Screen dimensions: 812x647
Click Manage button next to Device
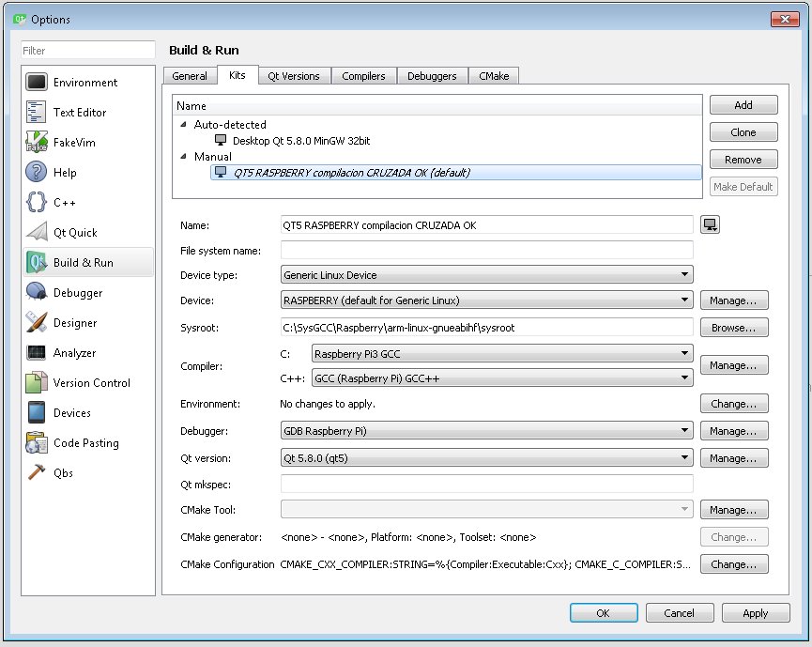click(x=734, y=300)
